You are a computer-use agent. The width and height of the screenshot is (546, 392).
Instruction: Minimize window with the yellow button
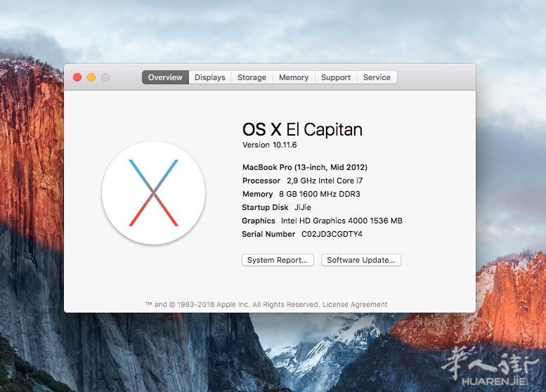91,77
